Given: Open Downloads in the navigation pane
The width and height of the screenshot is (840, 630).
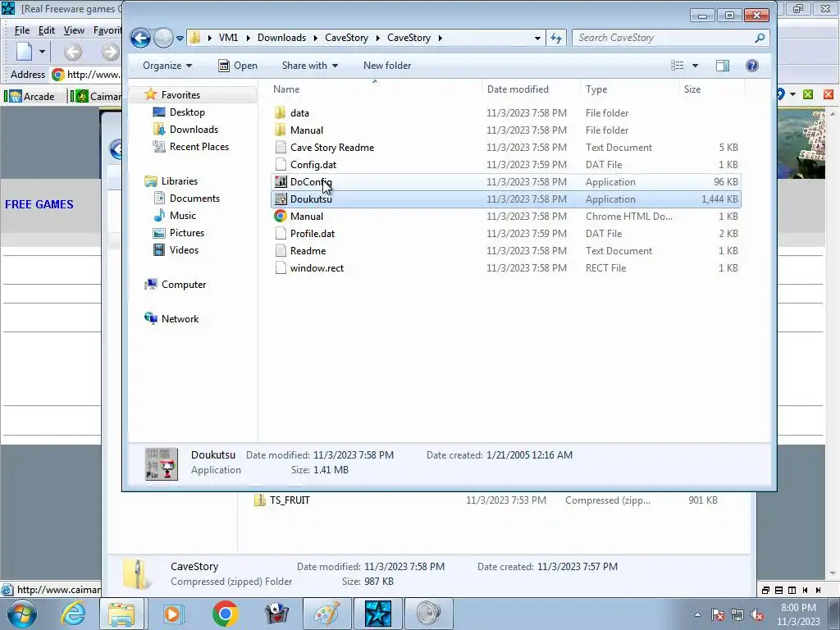Looking at the screenshot, I should [194, 129].
